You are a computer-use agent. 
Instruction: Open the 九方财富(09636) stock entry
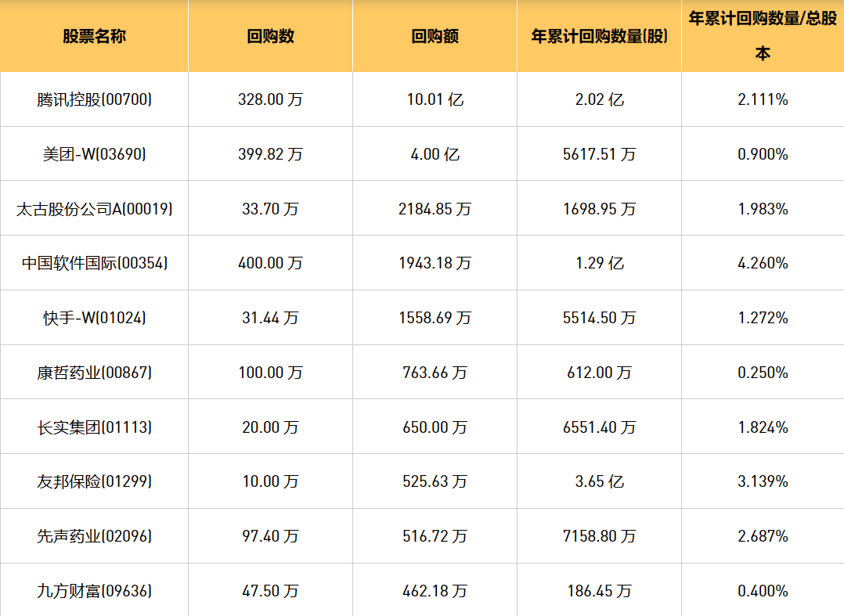[94, 591]
